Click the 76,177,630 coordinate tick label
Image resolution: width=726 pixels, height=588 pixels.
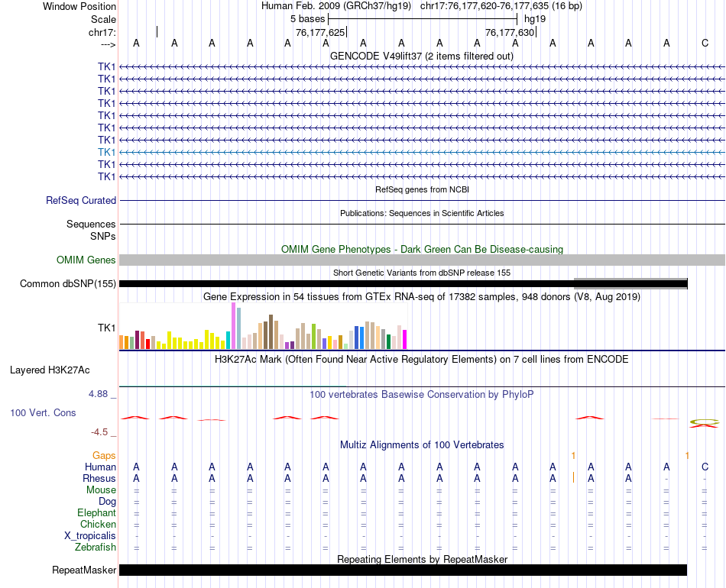(x=510, y=32)
